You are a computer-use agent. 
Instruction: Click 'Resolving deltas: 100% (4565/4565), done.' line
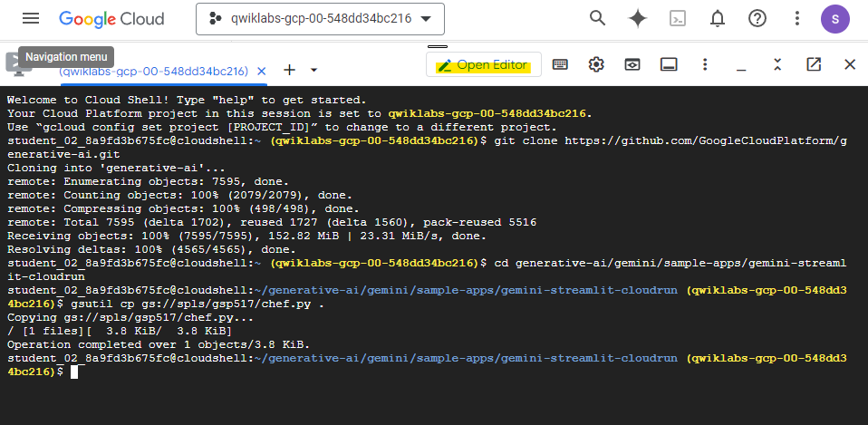(151, 249)
